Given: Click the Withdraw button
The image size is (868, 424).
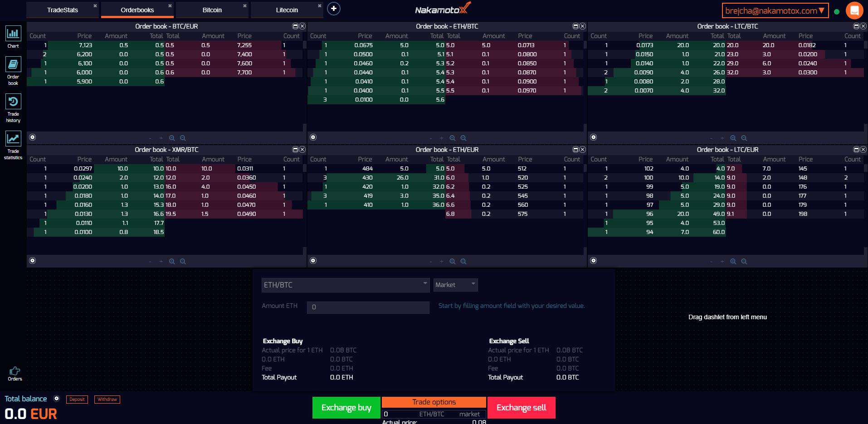Looking at the screenshot, I should pyautogui.click(x=107, y=400).
